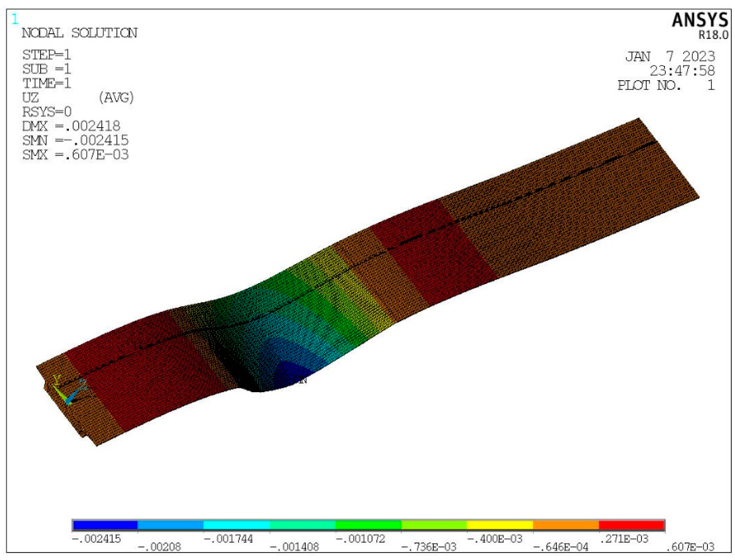Select the red legend color band
The image size is (735, 560).
click(x=631, y=525)
